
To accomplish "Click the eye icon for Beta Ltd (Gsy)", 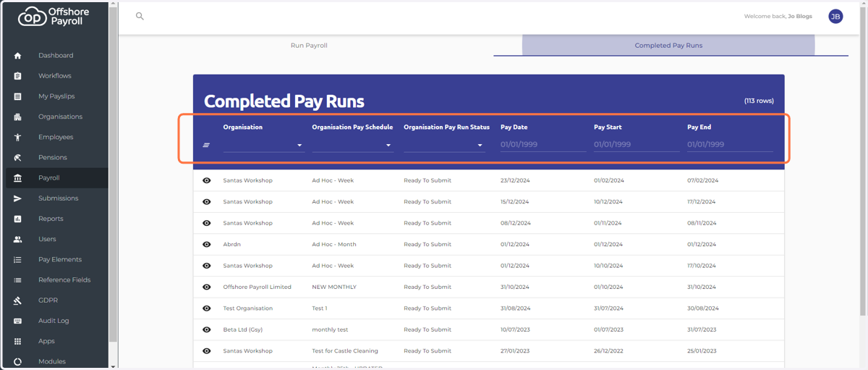I will (x=207, y=329).
